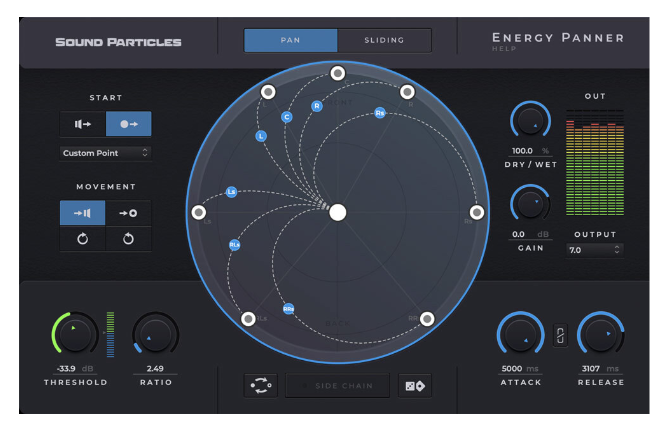Open the Help link
The image size is (670, 440).
tap(505, 49)
